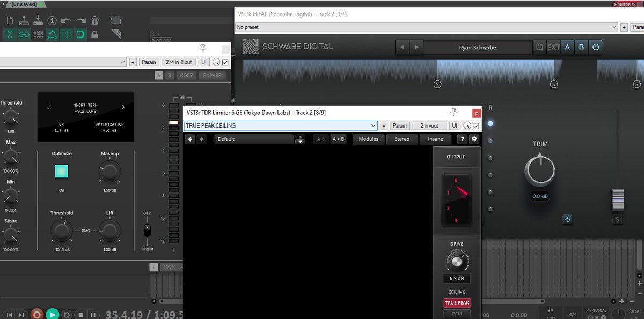
Task: Save preset with floppy disk icon in HiFAL
Action: (539, 47)
